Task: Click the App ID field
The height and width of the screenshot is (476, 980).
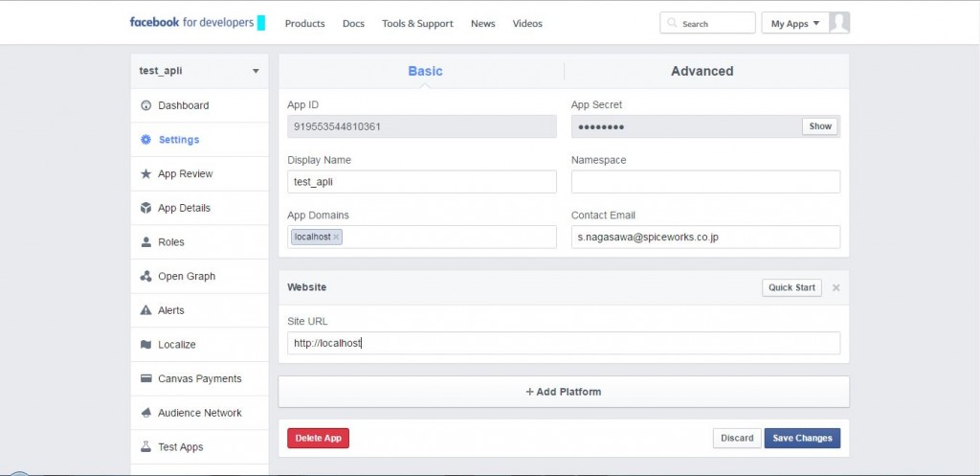Action: 422,126
